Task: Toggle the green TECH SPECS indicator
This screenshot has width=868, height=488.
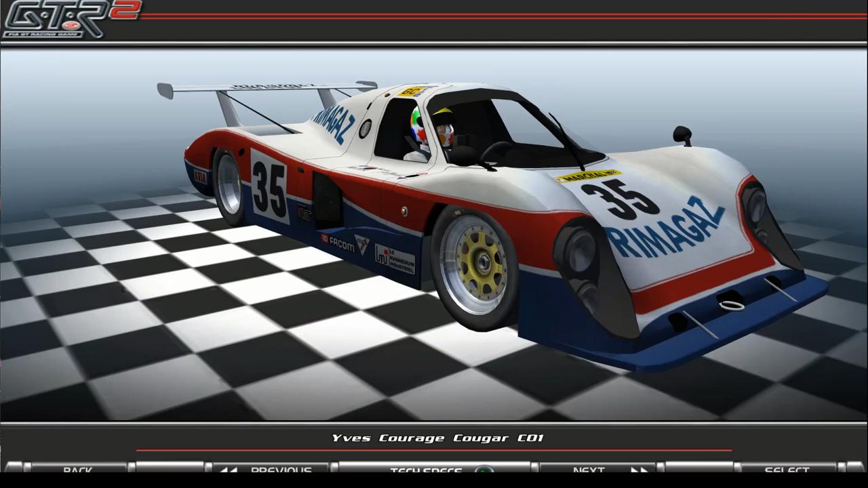Action: point(484,470)
